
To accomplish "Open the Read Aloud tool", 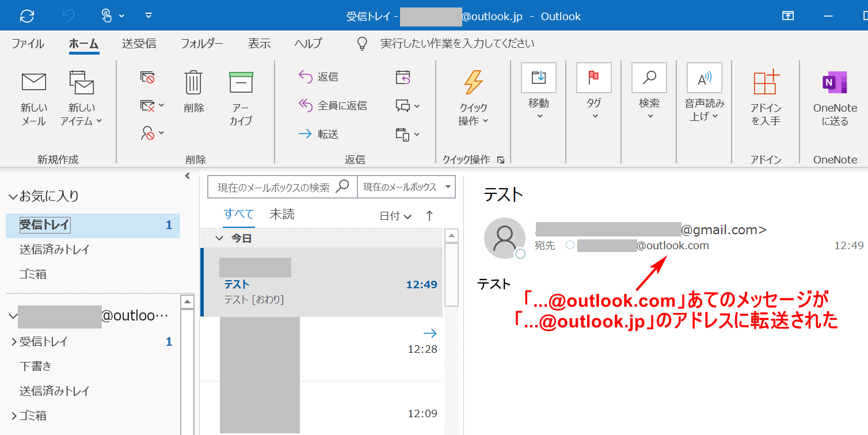I will tap(704, 78).
